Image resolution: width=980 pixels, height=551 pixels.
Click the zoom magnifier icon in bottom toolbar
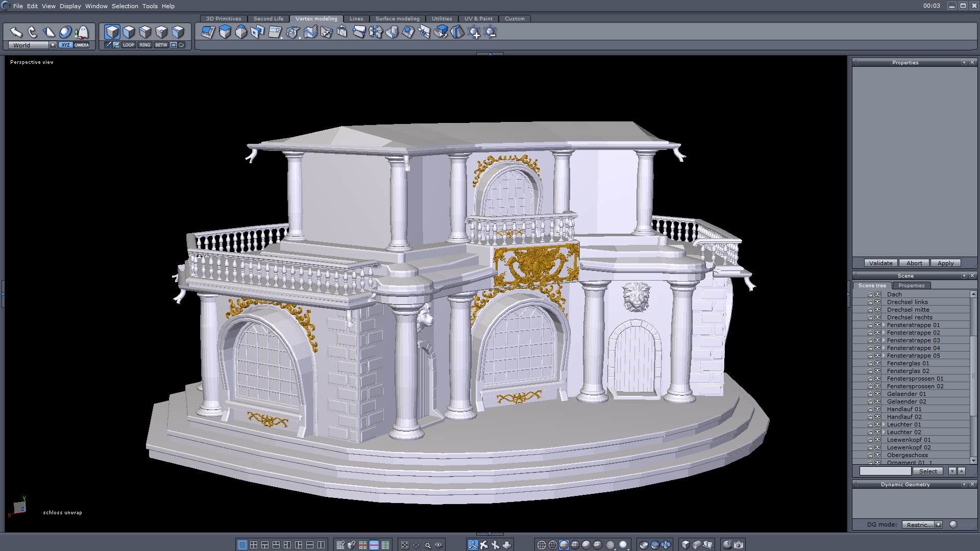427,545
